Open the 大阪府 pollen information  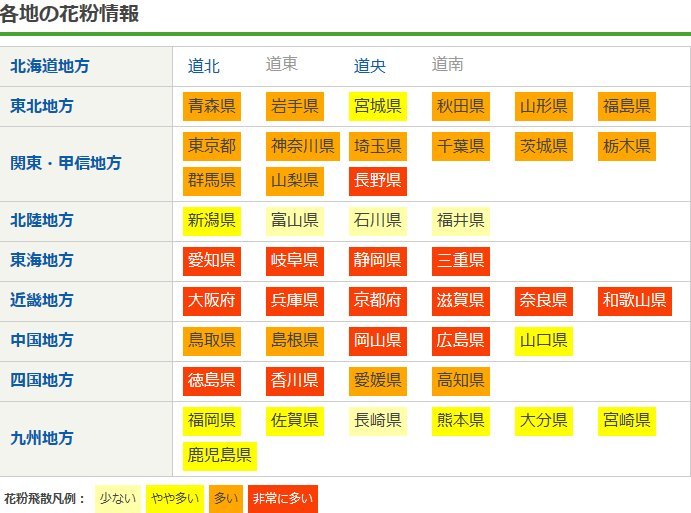[x=212, y=300]
